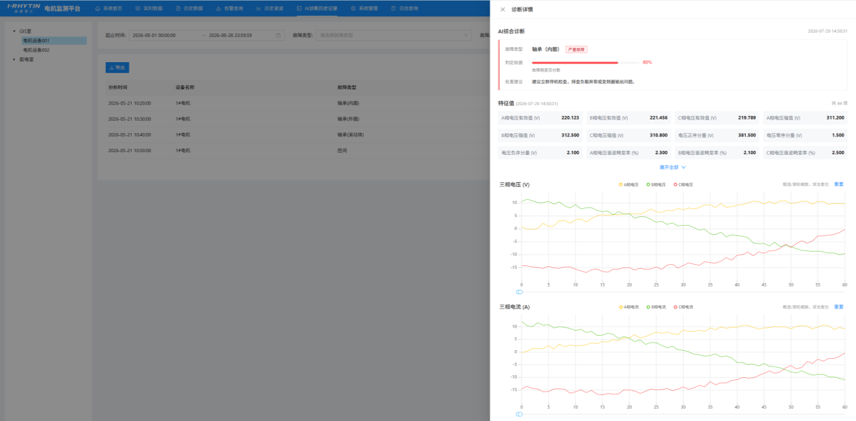Image resolution: width=856 pixels, height=421 pixels.
Task: Click the blue 导出 export button
Action: [x=117, y=68]
